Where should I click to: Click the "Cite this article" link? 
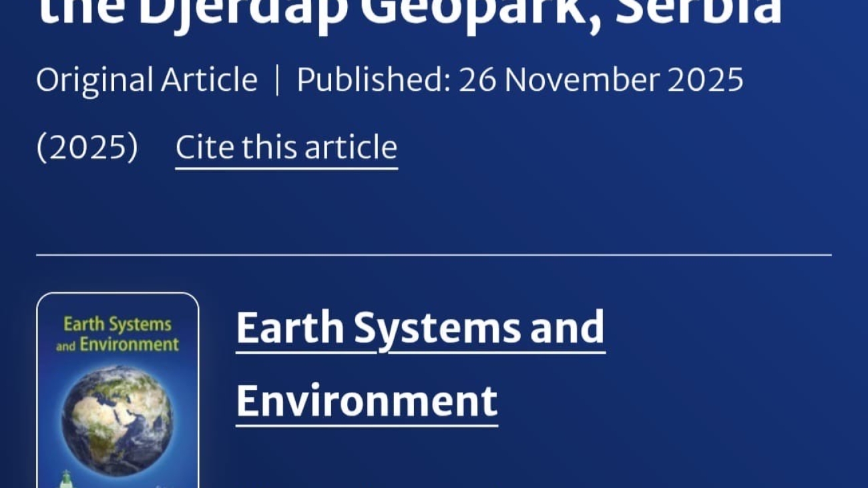pyautogui.click(x=286, y=148)
